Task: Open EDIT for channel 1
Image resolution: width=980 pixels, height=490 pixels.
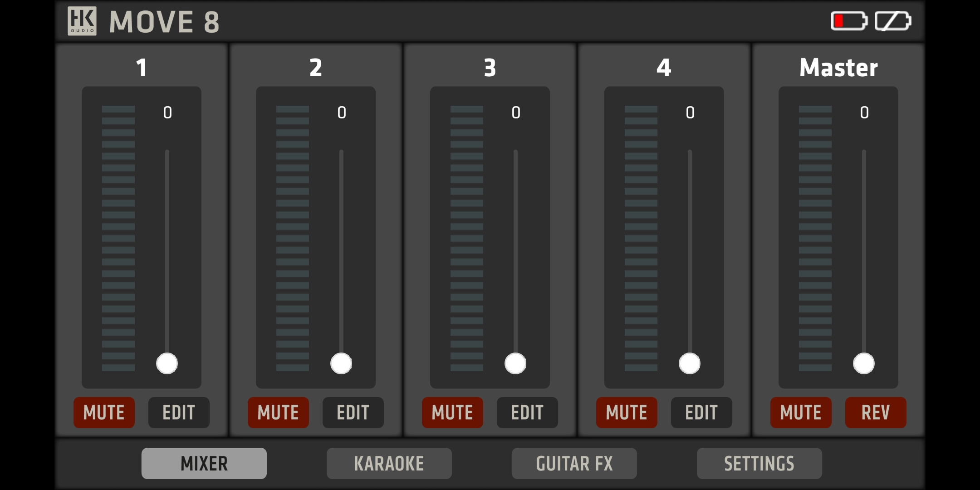Action: click(179, 412)
